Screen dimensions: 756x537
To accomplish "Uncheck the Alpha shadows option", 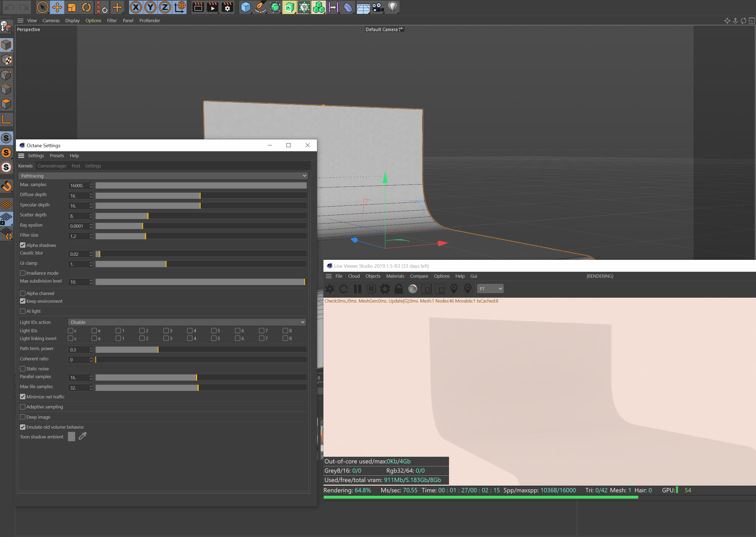I will click(x=23, y=245).
